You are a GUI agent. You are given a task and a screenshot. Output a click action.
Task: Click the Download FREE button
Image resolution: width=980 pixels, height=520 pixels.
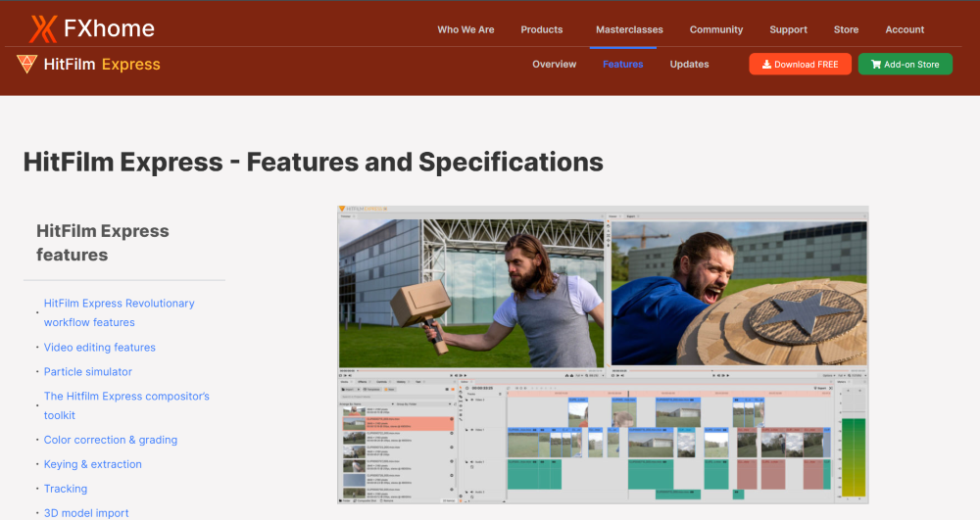(800, 65)
